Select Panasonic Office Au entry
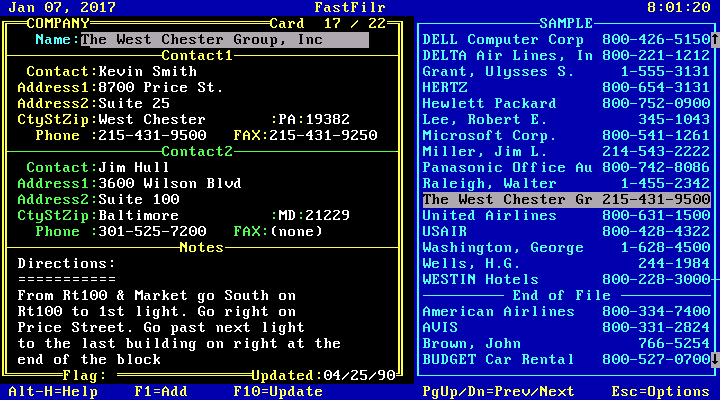This screenshot has width=720, height=400. tap(566, 167)
